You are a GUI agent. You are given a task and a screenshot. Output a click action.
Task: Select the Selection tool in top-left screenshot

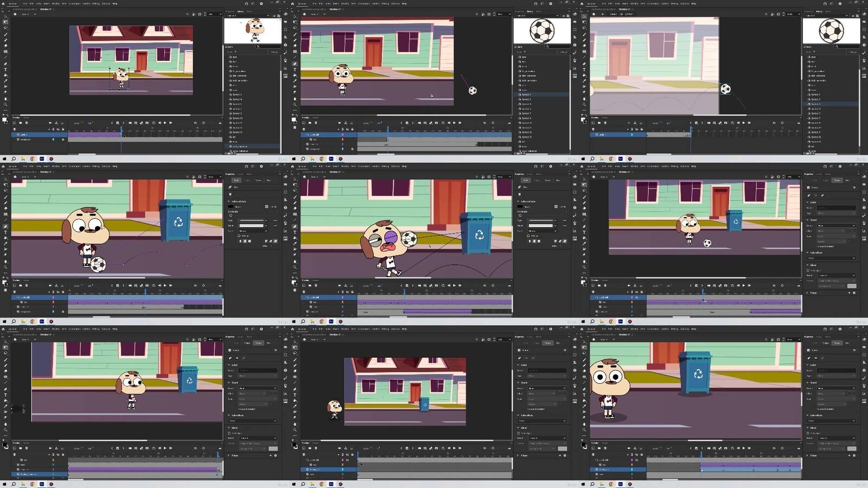[5, 17]
